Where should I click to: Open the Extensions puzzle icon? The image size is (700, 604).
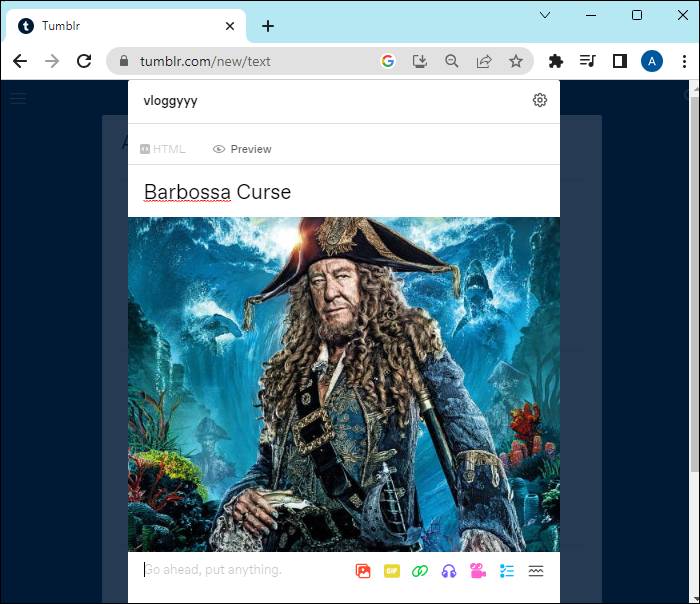(x=555, y=61)
